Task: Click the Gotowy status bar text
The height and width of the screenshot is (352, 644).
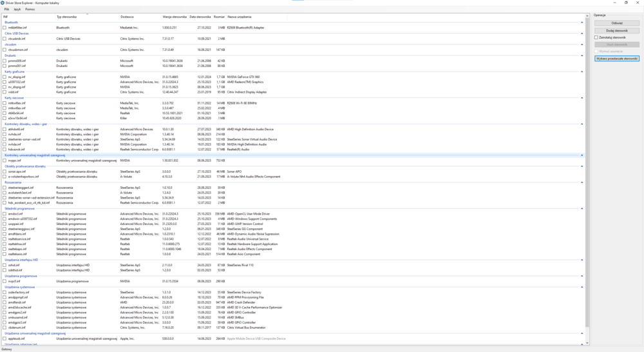Action: pos(6,349)
